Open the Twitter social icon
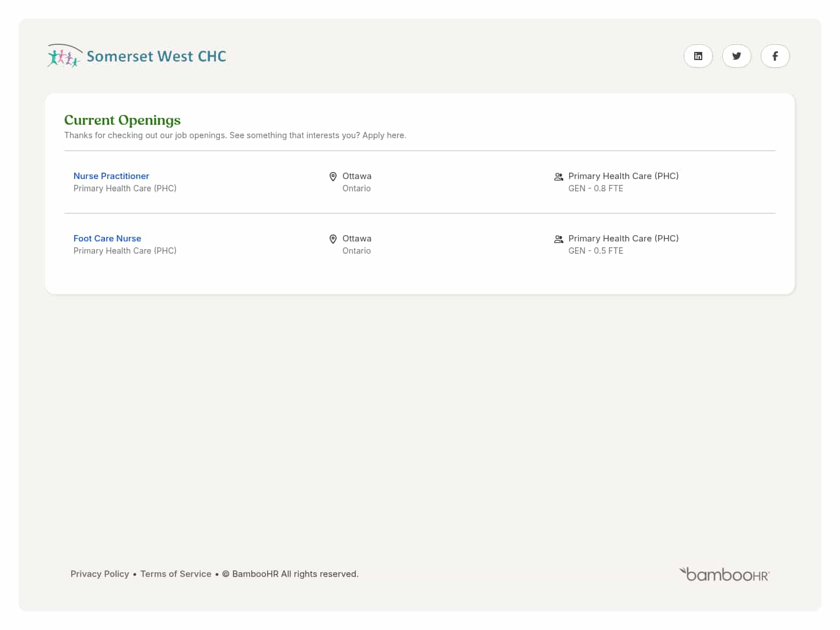The image size is (840, 630). tap(737, 56)
